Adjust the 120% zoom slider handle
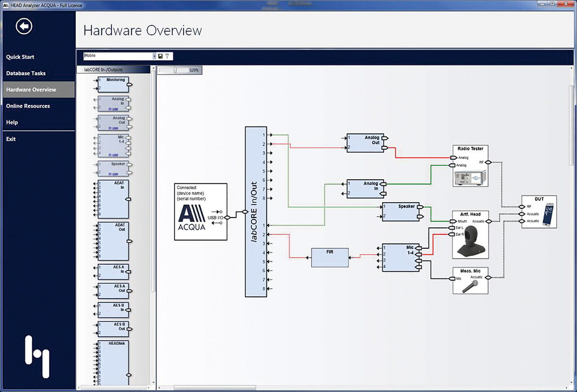 [x=175, y=70]
